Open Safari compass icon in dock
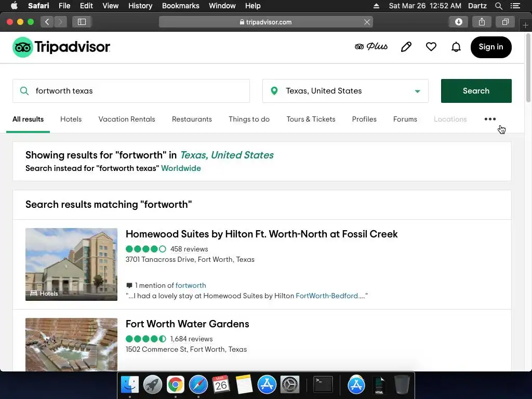The image size is (532, 399). 198,385
